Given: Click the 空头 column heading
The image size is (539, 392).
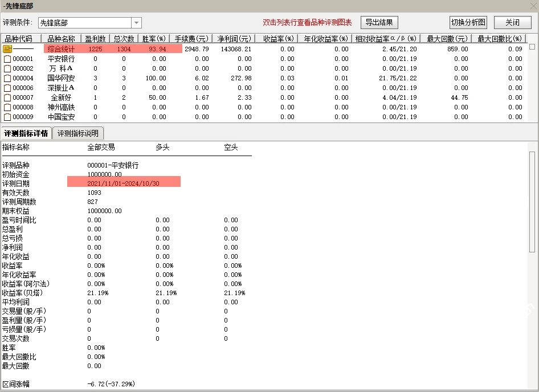Looking at the screenshot, I should pyautogui.click(x=231, y=147).
